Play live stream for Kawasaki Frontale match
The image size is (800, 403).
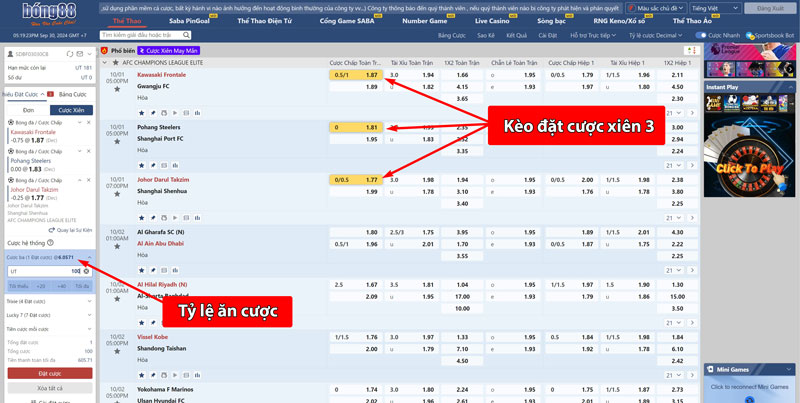(175, 113)
